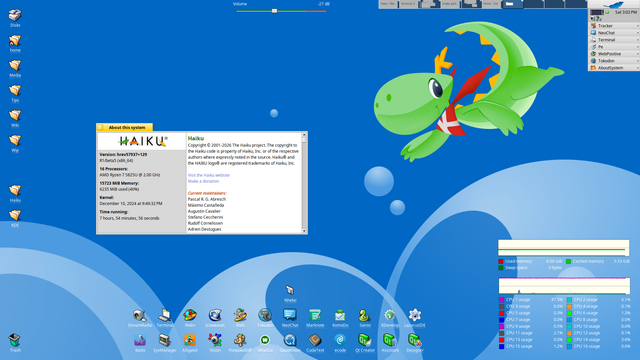The width and height of the screenshot is (640, 360).
Task: Open the Disks desktop icon
Action: (x=15, y=16)
